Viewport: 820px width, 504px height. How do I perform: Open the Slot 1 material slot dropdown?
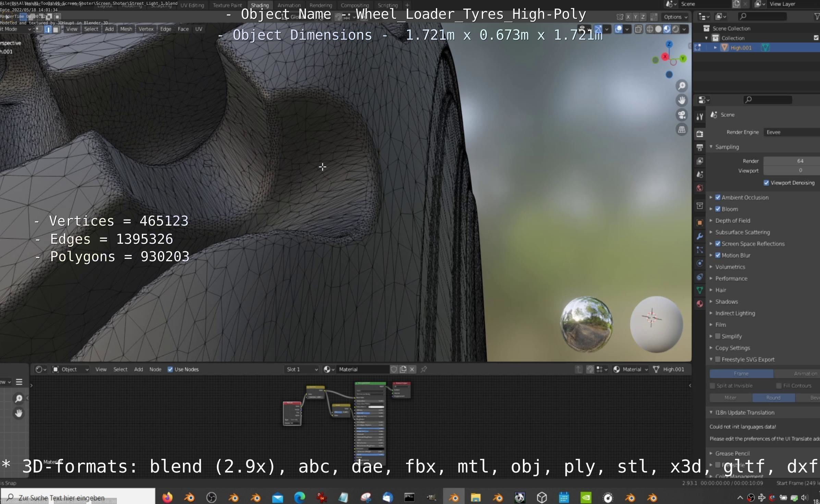tap(302, 369)
